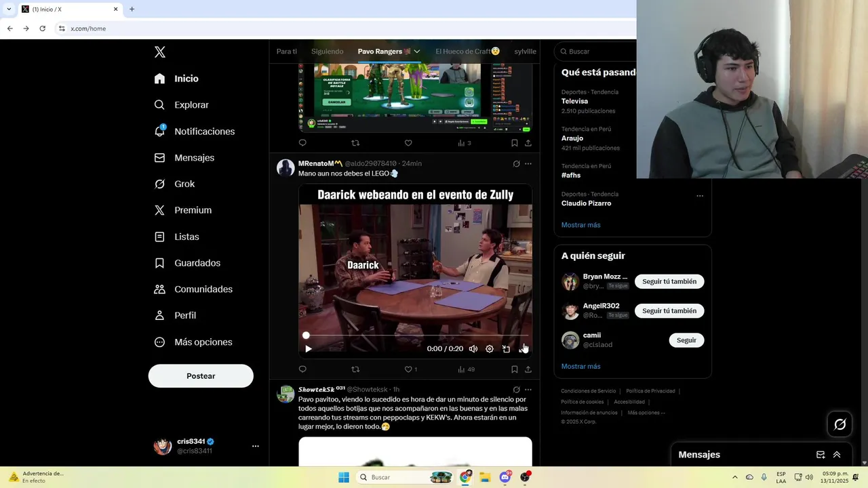Reply to MRenatoM's post
This screenshot has width=868, height=488.
pos(302,369)
